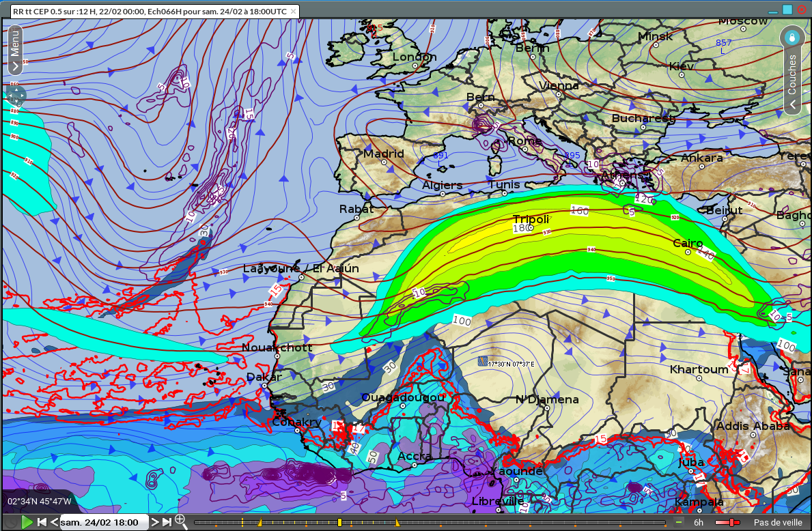Screen dimensions: 812x531
Task: Minimize the window using the cyan dash button
Action: point(774,12)
